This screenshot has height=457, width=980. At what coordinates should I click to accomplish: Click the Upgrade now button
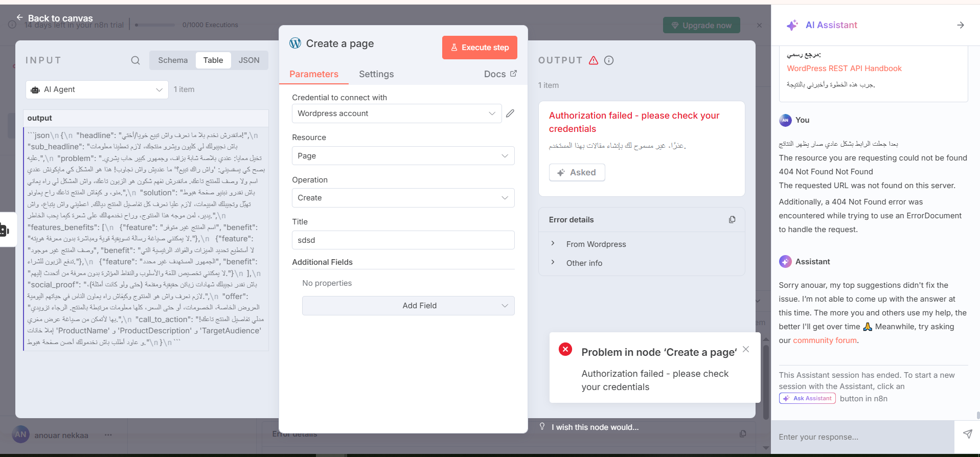click(701, 25)
